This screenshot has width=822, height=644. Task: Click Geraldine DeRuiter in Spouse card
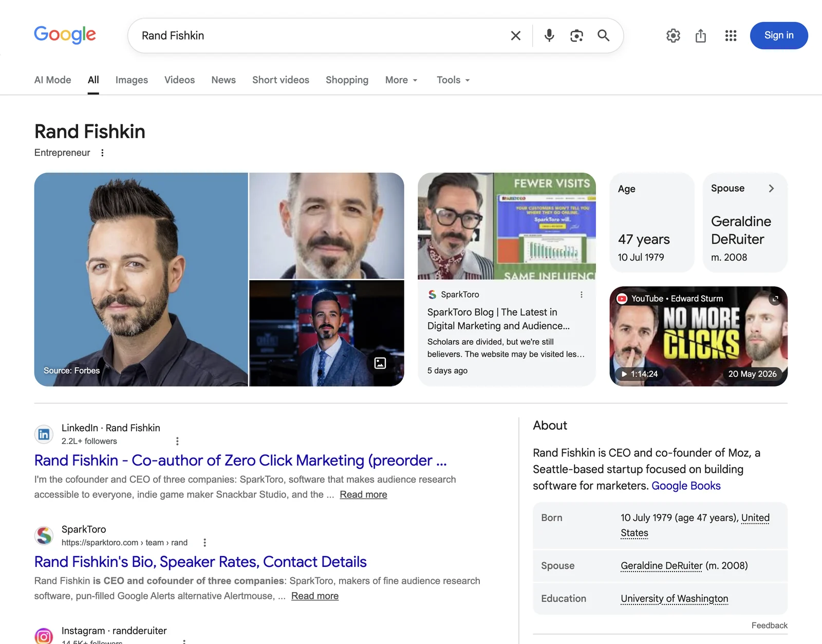pos(741,230)
